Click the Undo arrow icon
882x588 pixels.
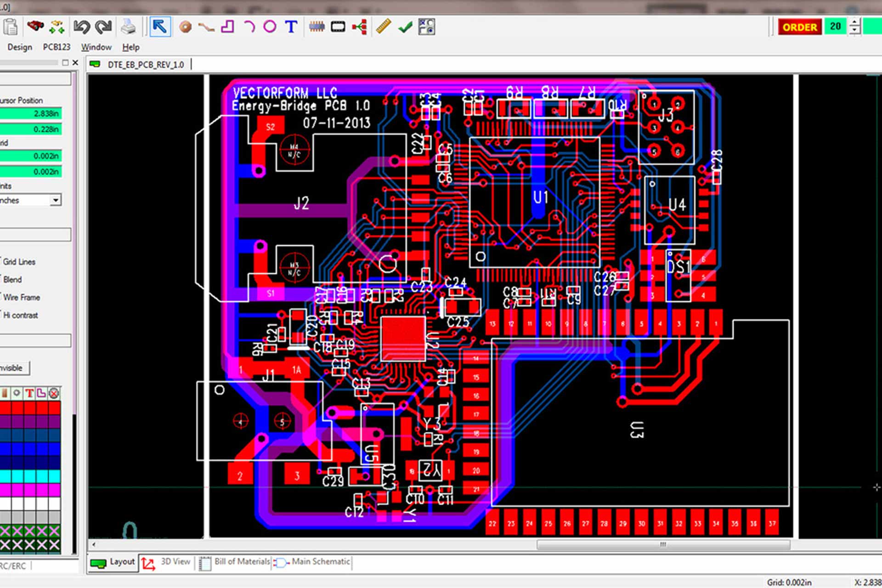click(81, 27)
